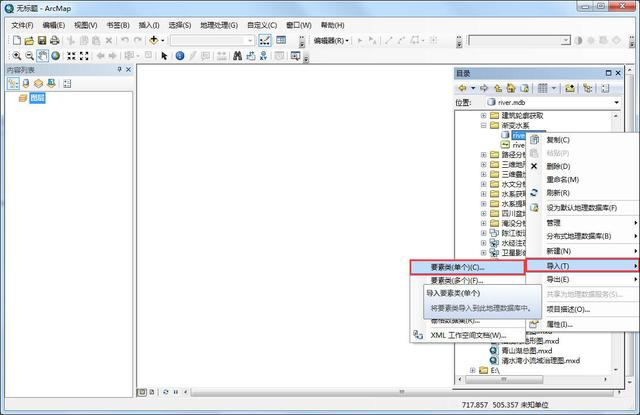Image resolution: width=640 pixels, height=415 pixels.
Task: Click 要素类(单个)(C)... import option
Action: [468, 267]
